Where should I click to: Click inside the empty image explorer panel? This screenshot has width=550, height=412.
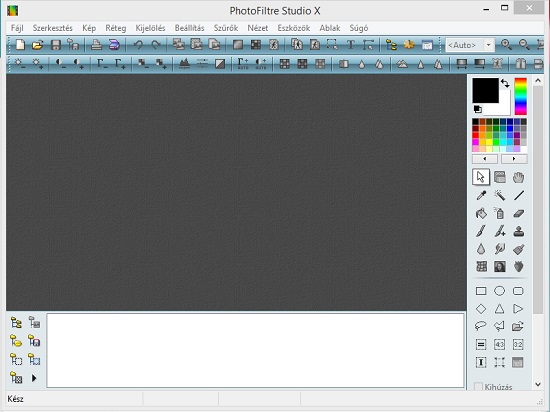coord(255,350)
